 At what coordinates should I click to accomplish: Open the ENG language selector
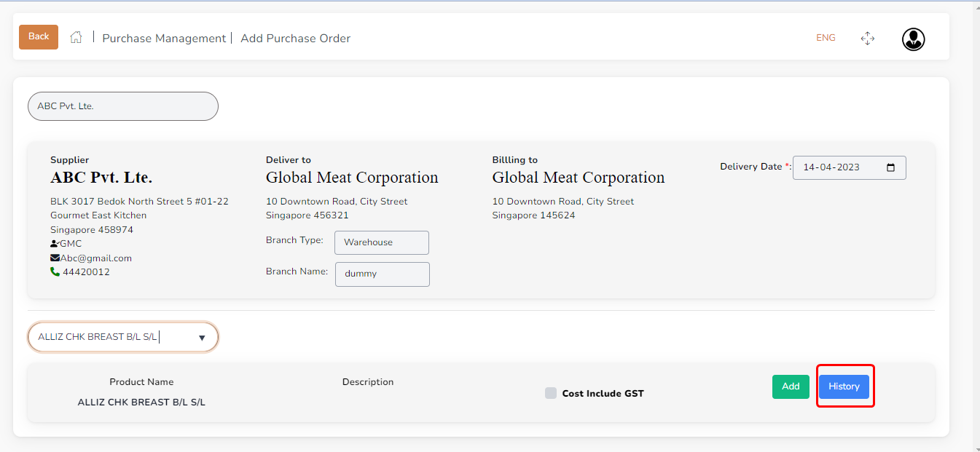(x=826, y=38)
